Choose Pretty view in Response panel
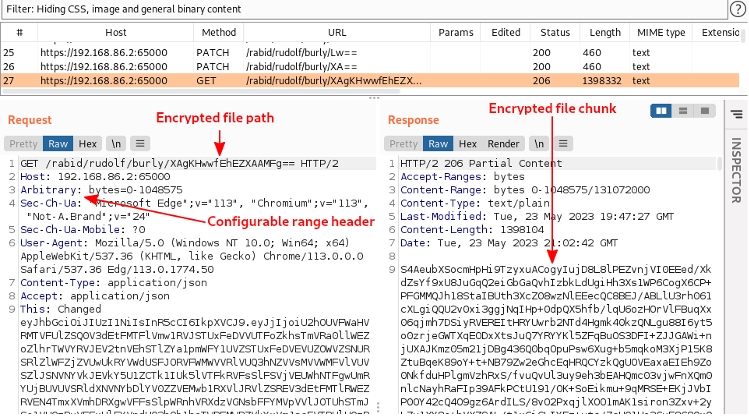This screenshot has height=416, width=749. (x=403, y=143)
